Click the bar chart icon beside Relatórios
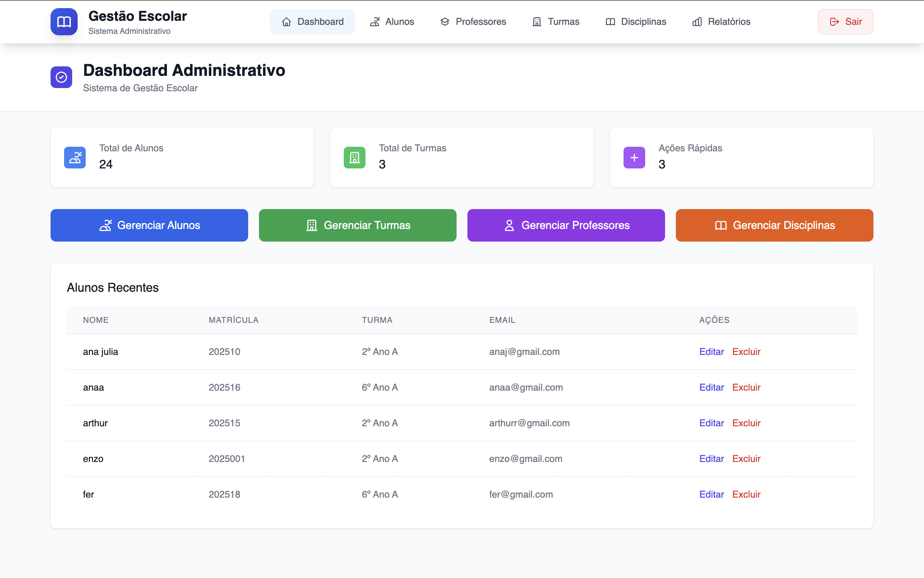This screenshot has width=924, height=578. (697, 22)
